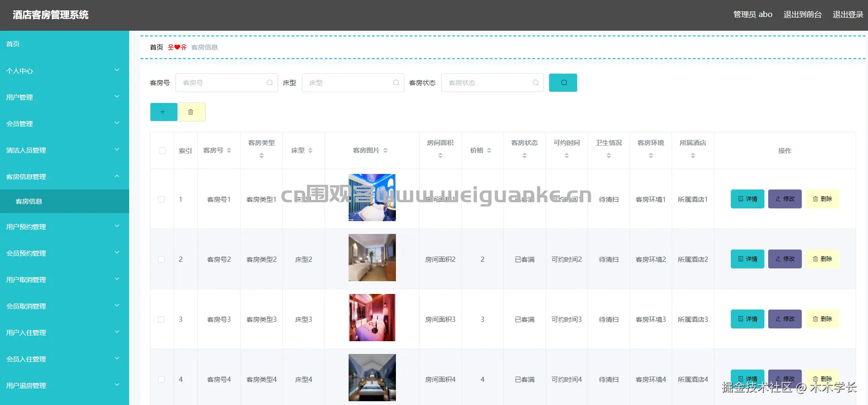868x405 pixels.
Task: Click search icon inside 床型 field
Action: [396, 83]
